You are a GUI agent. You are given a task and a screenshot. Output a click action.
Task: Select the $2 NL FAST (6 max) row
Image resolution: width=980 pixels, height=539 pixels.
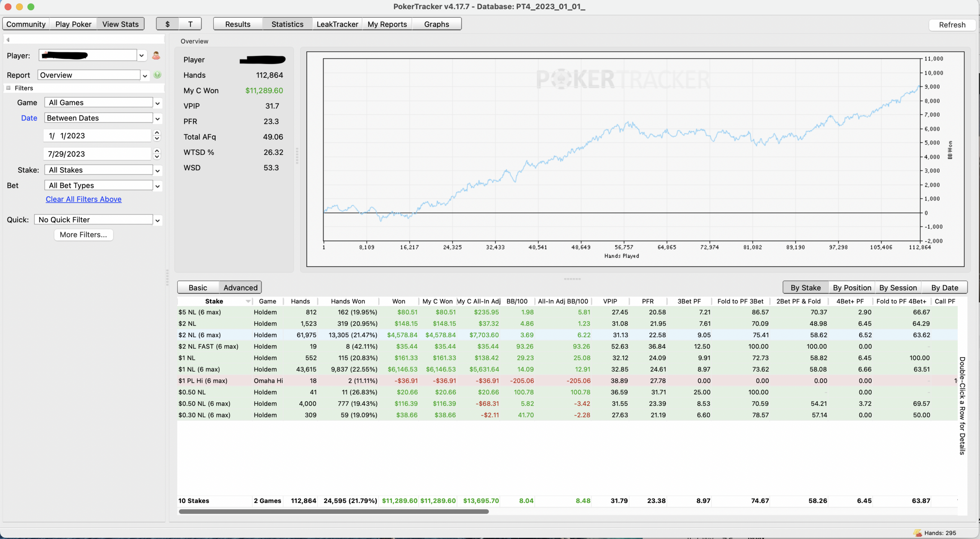pyautogui.click(x=567, y=346)
